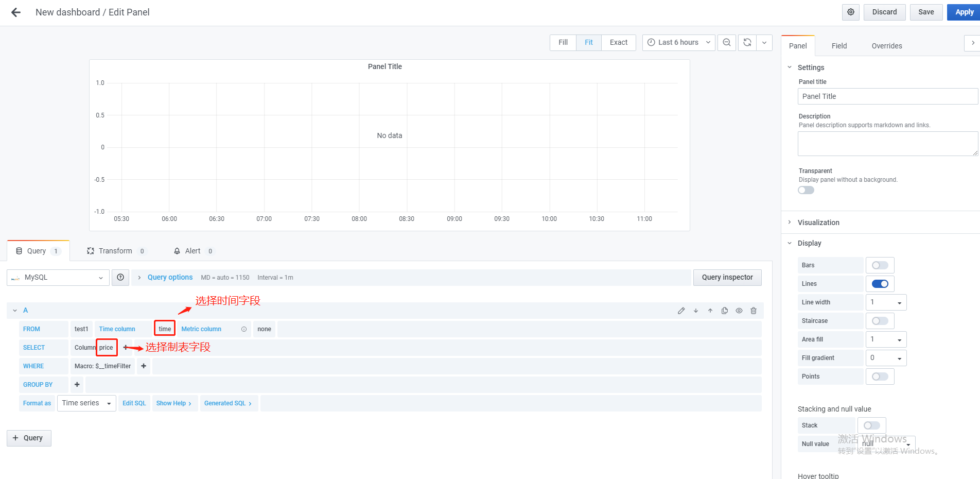
Task: Refresh dashboard with the refresh icon
Action: pos(747,42)
